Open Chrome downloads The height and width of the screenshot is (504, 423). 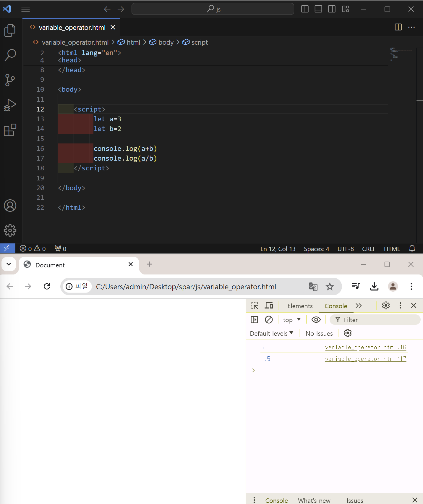pos(374,286)
